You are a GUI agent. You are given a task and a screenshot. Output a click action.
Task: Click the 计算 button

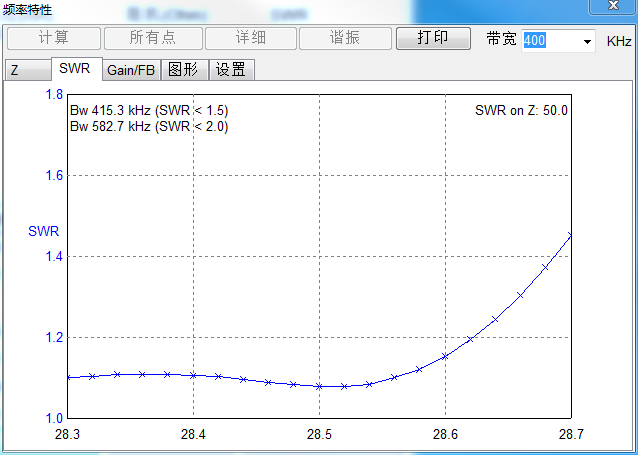pyautogui.click(x=54, y=38)
